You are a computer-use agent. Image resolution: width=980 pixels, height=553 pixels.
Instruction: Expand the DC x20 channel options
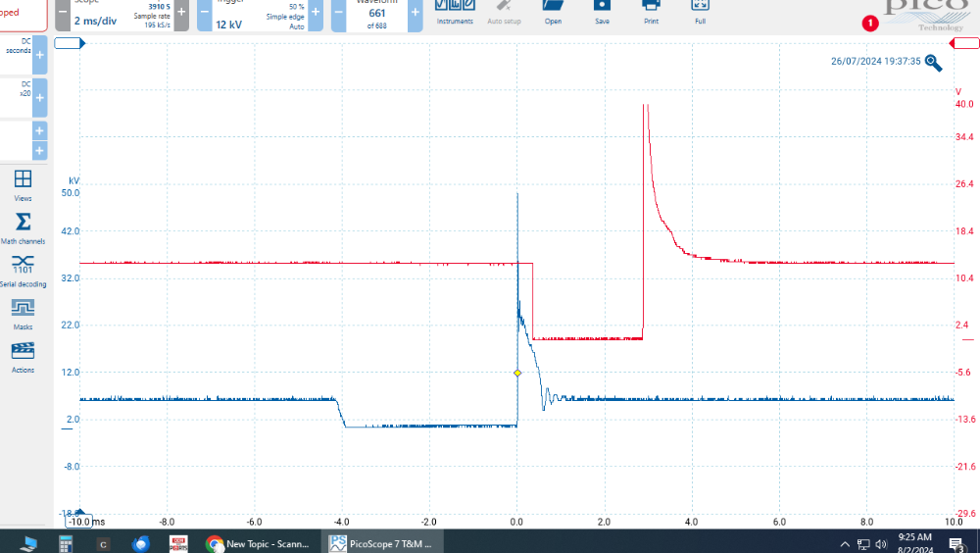pos(39,98)
